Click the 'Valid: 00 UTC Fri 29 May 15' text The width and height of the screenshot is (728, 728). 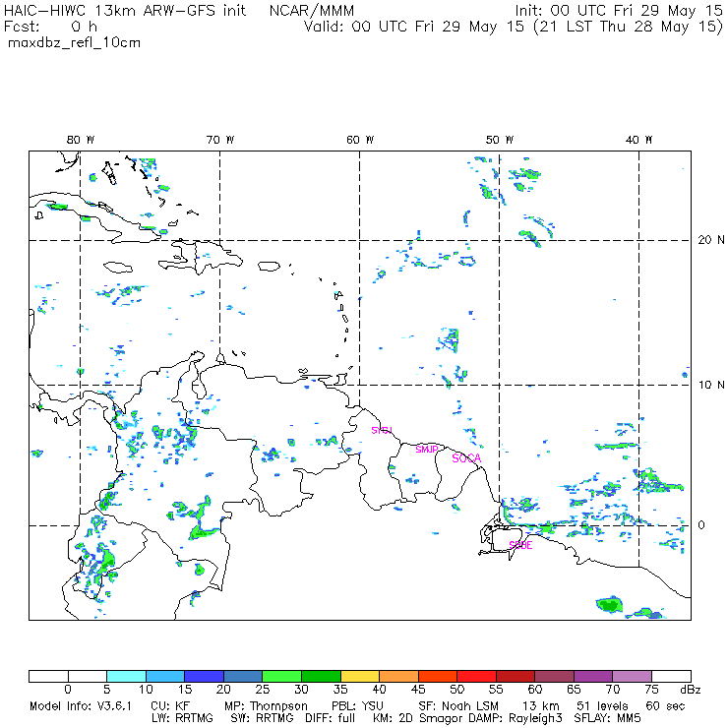pos(414,27)
